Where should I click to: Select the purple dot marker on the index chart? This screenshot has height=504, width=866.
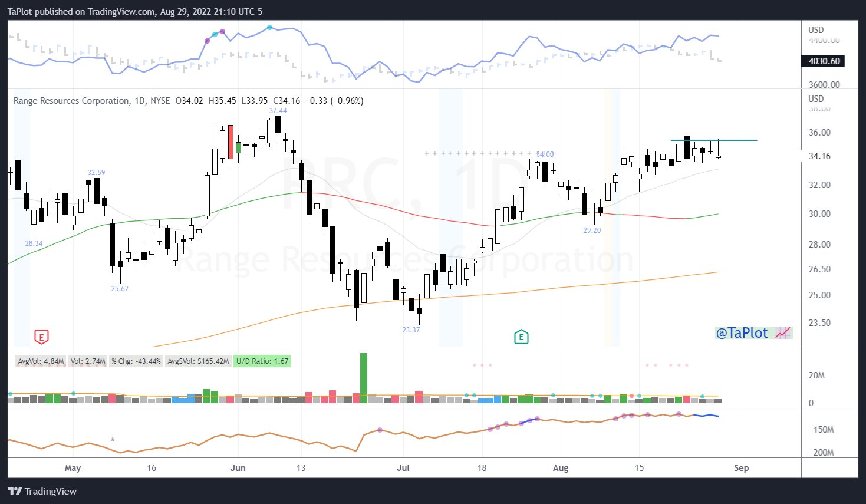tap(222, 31)
